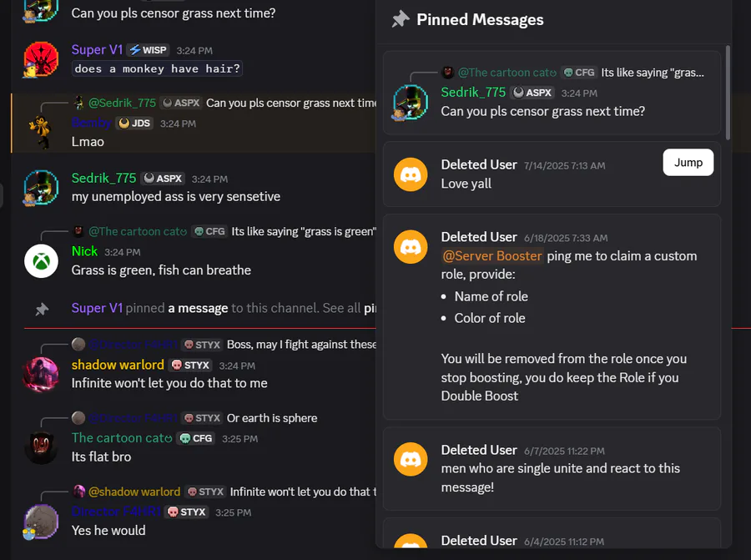Click shadow warlord's username

(118, 365)
